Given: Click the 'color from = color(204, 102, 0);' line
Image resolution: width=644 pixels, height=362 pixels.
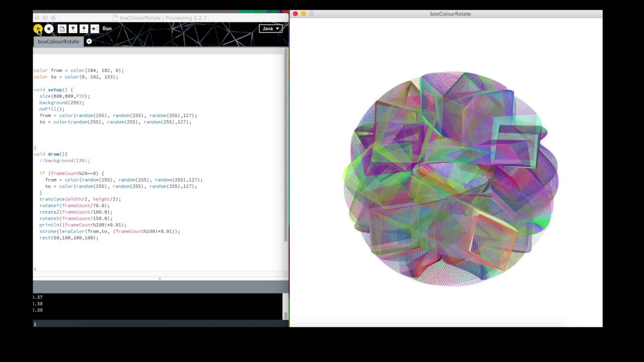Looking at the screenshot, I should coord(78,70).
